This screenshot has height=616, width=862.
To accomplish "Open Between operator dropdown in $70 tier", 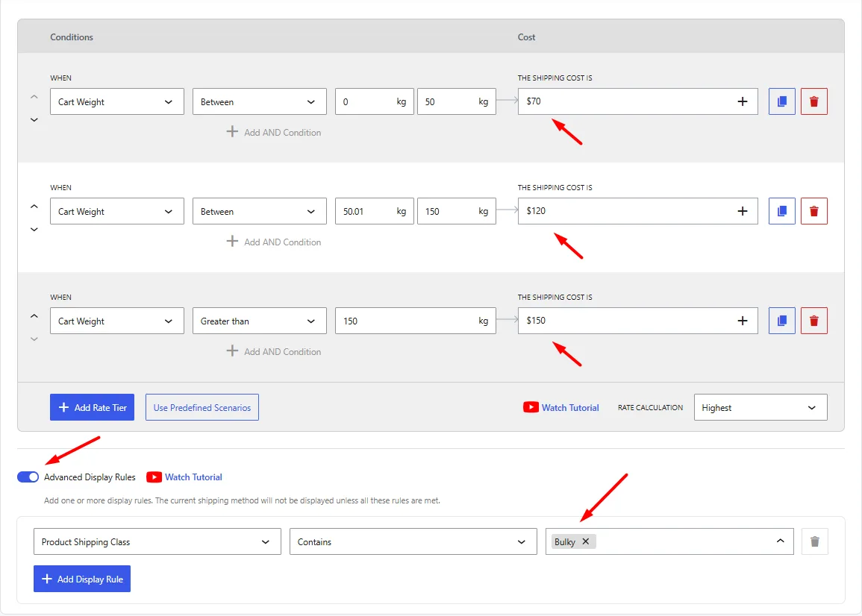I will click(x=260, y=101).
